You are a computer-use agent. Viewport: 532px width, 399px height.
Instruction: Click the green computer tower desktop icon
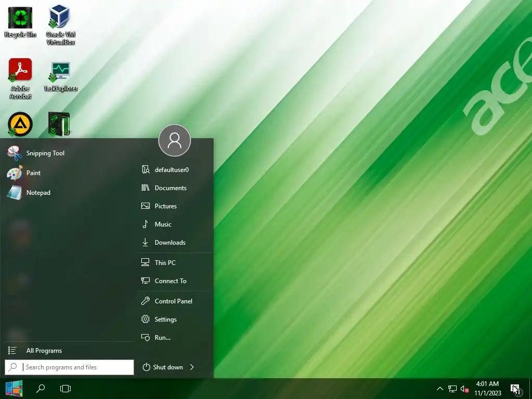[x=59, y=124]
